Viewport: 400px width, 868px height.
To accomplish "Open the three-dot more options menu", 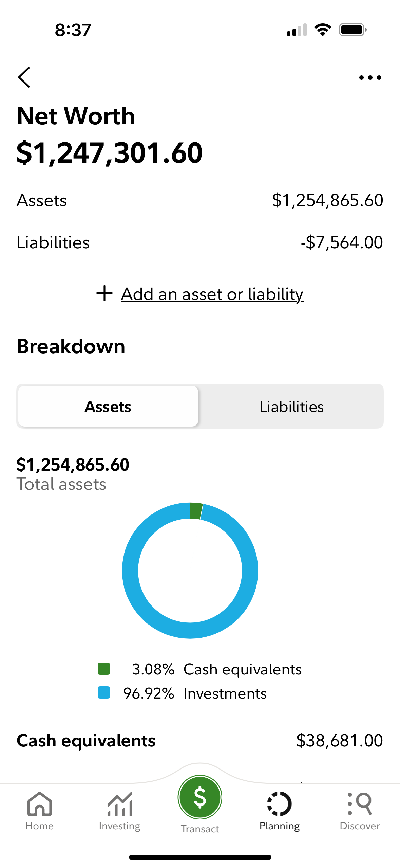I will (x=370, y=78).
